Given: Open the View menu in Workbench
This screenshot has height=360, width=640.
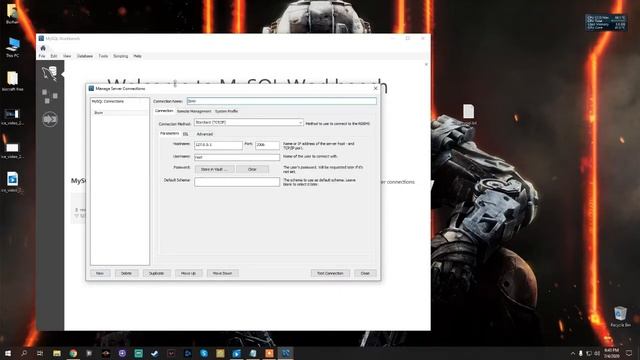Looking at the screenshot, I should tap(67, 56).
